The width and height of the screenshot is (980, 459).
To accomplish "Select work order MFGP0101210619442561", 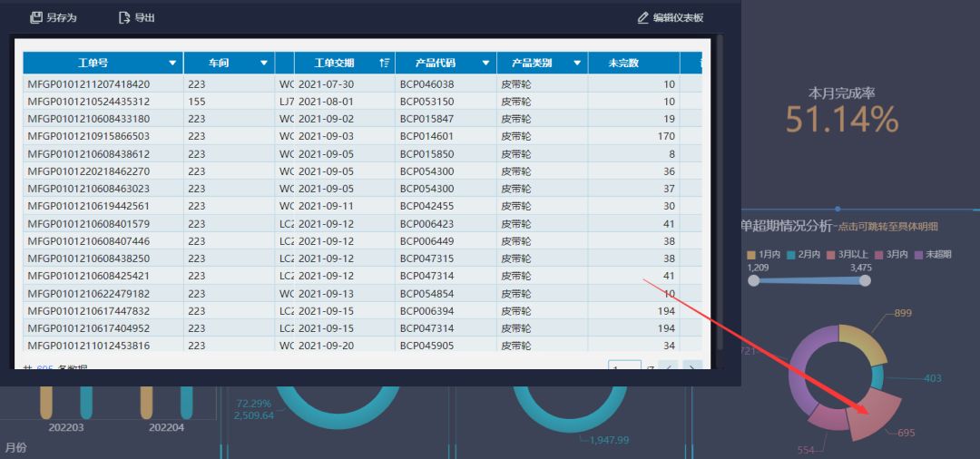I will click(89, 206).
